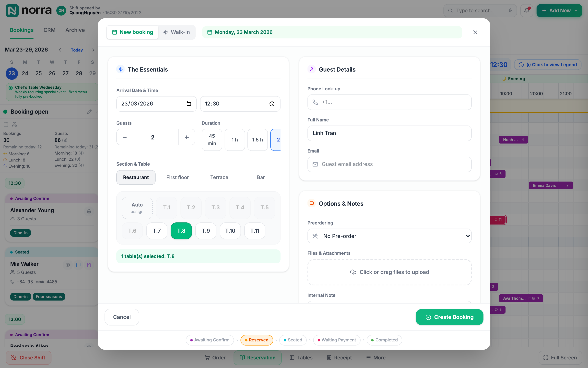Open the Order bottom nav item

[215, 358]
